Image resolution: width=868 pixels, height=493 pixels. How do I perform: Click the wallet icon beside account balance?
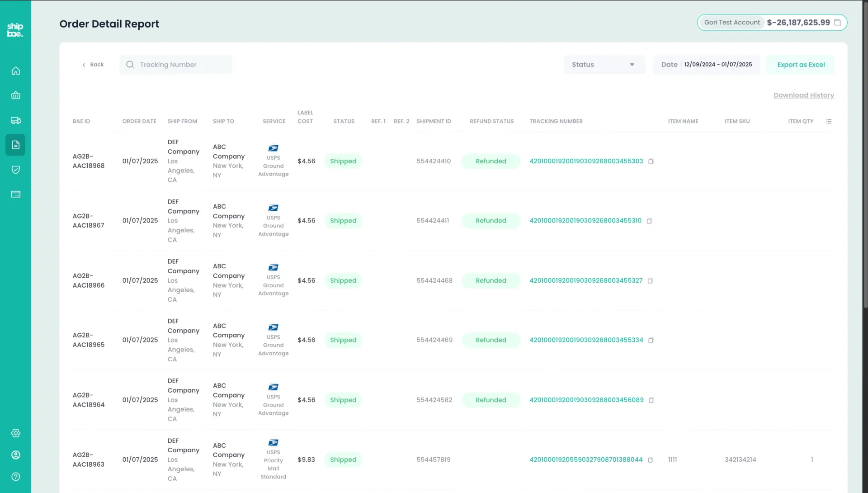pyautogui.click(x=838, y=23)
